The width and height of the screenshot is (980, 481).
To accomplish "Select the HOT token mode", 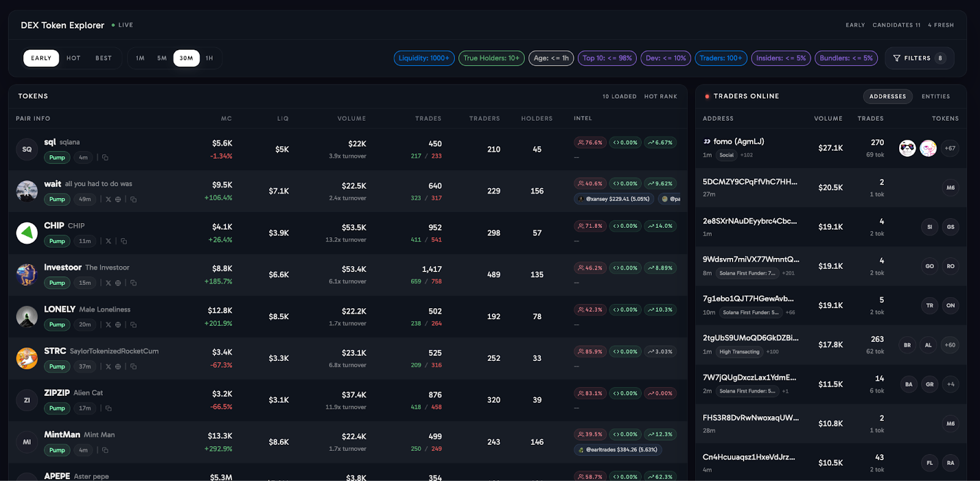I will [73, 58].
